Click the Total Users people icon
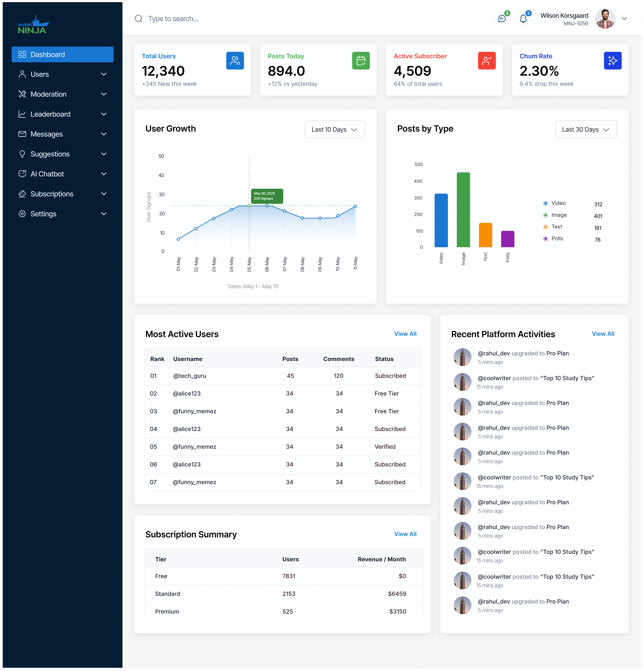Screen dimensions: 644x671 coord(235,61)
